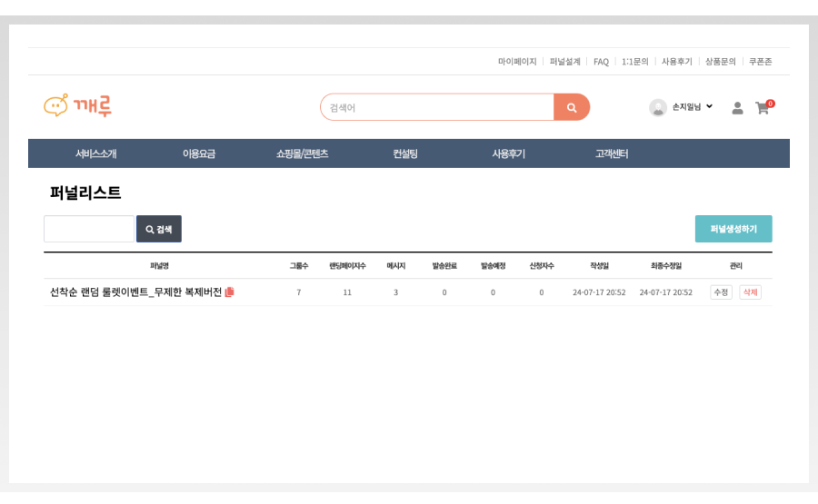
Task: Delete the funnel using 삭제 button
Action: (x=750, y=292)
